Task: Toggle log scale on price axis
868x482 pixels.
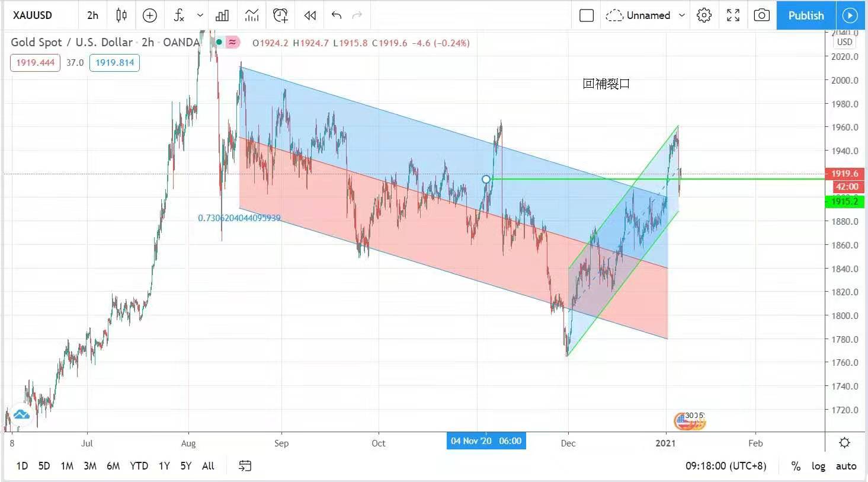Action: tap(818, 466)
